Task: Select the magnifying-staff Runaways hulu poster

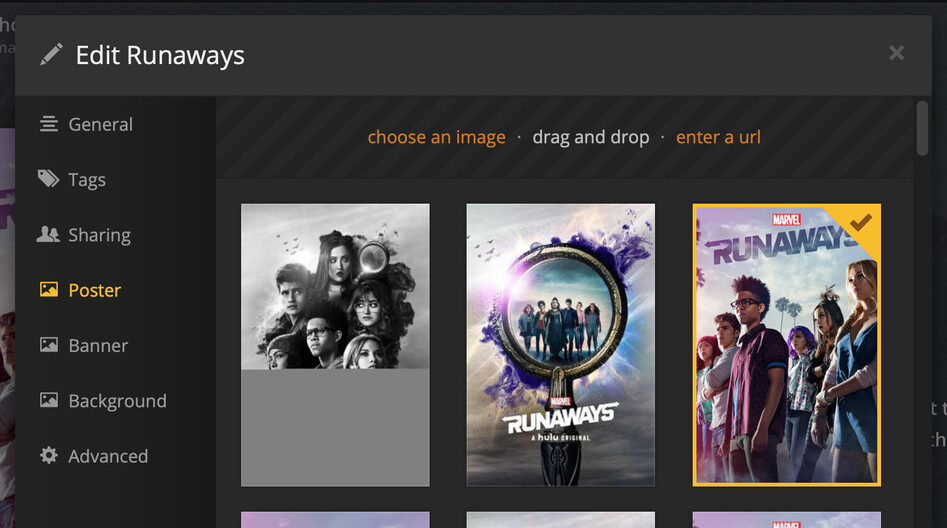Action: click(560, 345)
